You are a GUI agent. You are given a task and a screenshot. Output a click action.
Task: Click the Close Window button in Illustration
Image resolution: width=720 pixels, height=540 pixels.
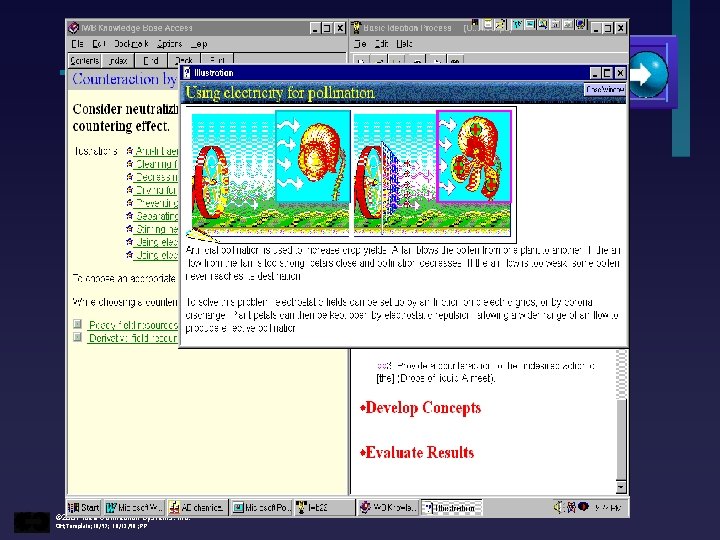point(605,90)
